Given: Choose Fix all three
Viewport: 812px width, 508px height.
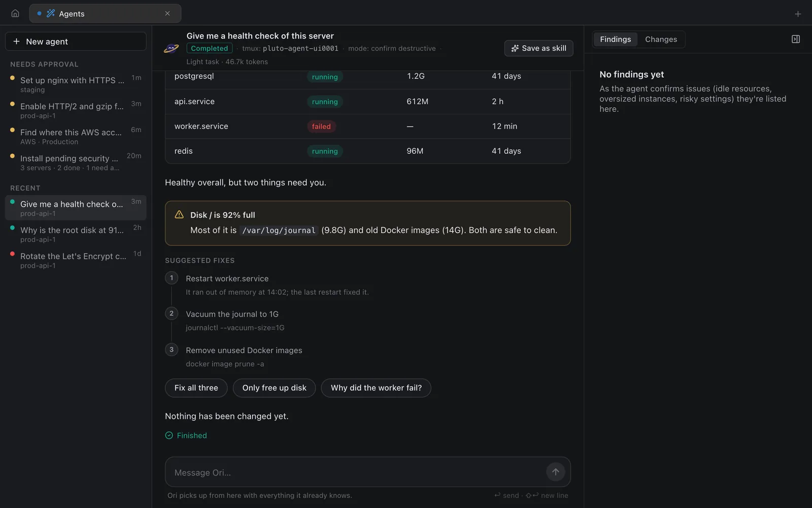Looking at the screenshot, I should tap(196, 388).
